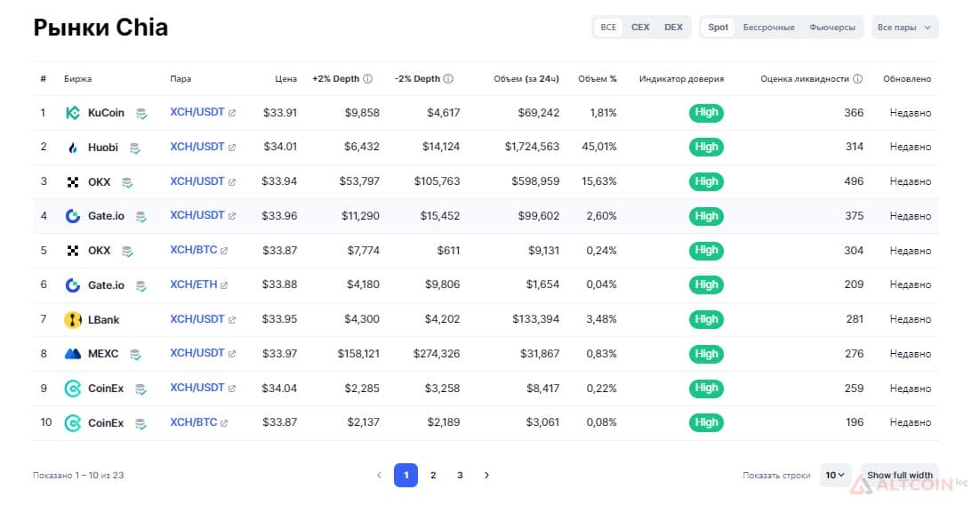The image size is (980, 505).
Task: Open the info icon beside +2% Depth
Action: coord(367,79)
